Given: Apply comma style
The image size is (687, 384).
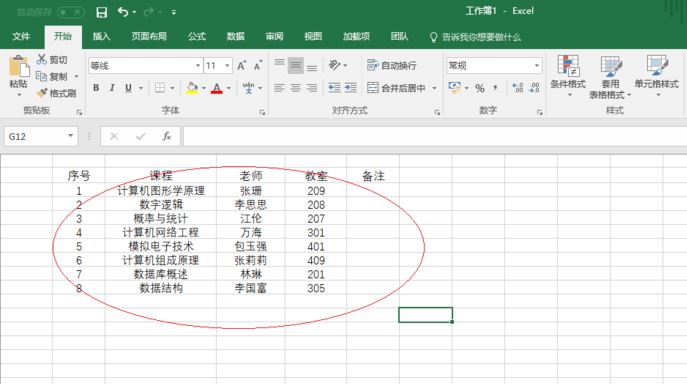Looking at the screenshot, I should click(x=496, y=88).
